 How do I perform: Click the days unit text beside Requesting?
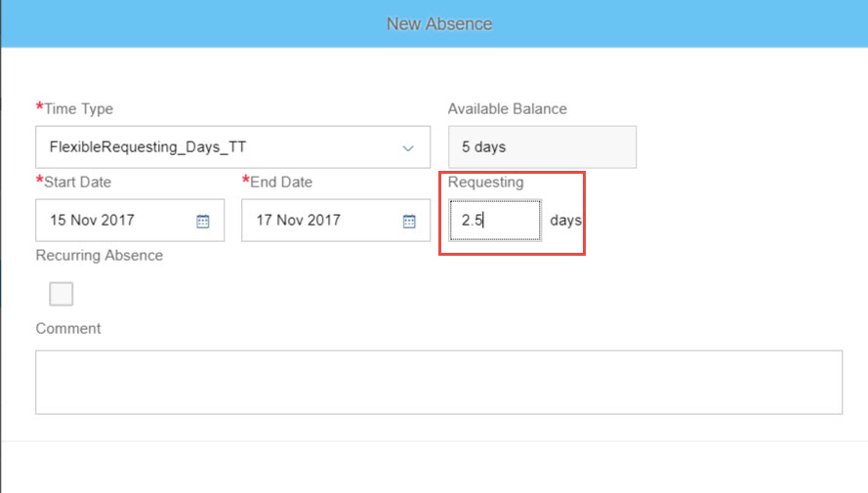pyautogui.click(x=565, y=221)
